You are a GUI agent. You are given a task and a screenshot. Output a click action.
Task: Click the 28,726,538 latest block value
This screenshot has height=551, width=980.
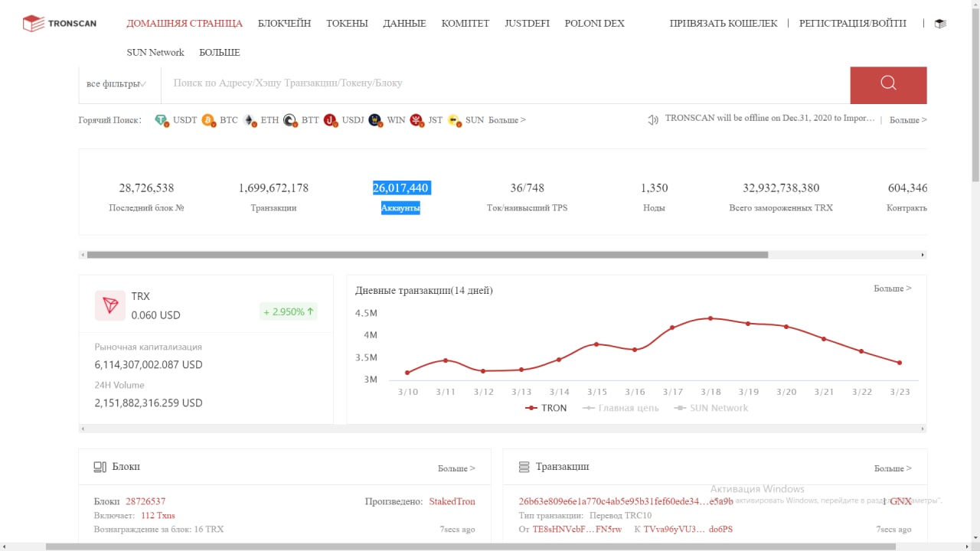146,188
